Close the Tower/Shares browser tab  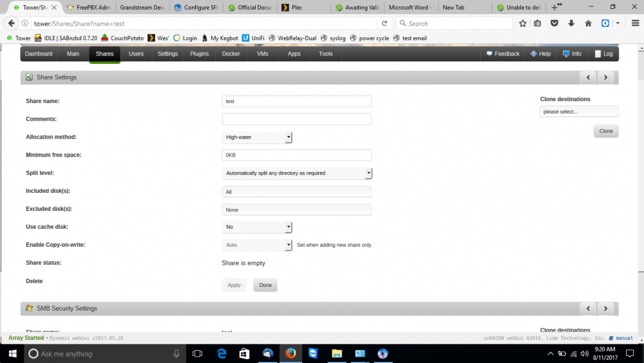[x=54, y=7]
